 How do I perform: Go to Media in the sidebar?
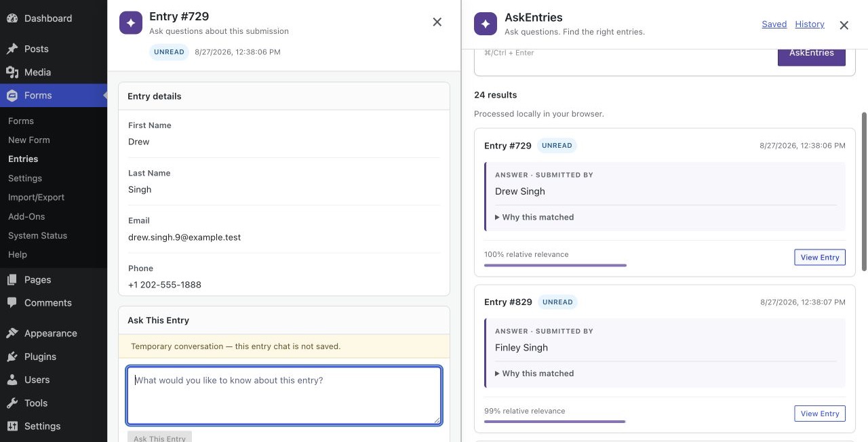click(x=54, y=72)
